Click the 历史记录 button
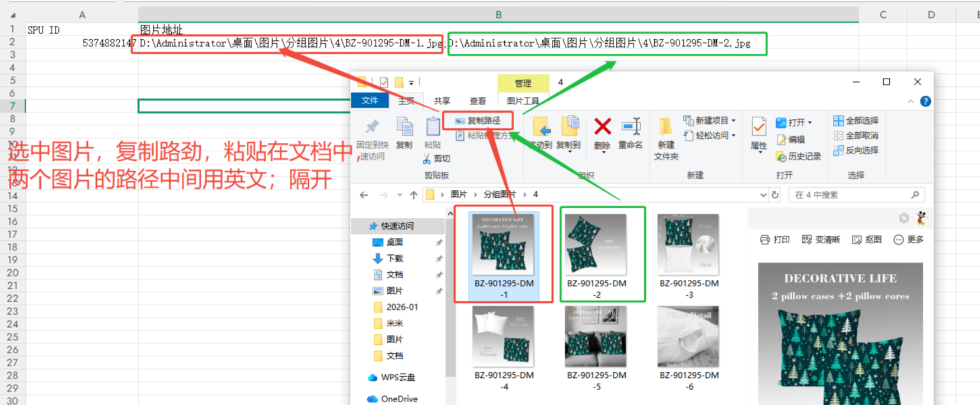 pyautogui.click(x=799, y=156)
